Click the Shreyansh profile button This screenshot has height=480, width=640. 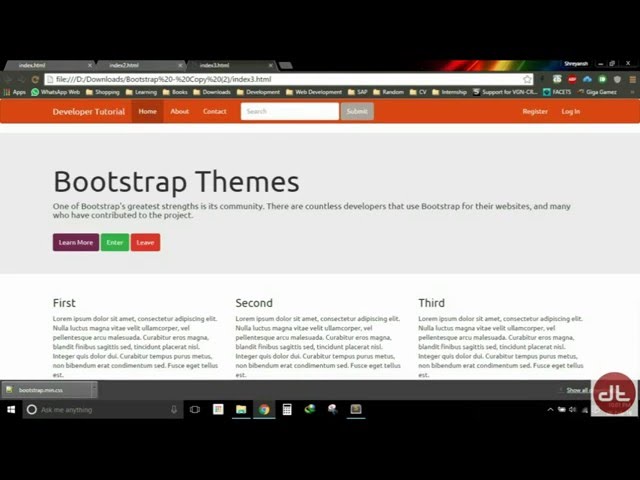tap(576, 64)
